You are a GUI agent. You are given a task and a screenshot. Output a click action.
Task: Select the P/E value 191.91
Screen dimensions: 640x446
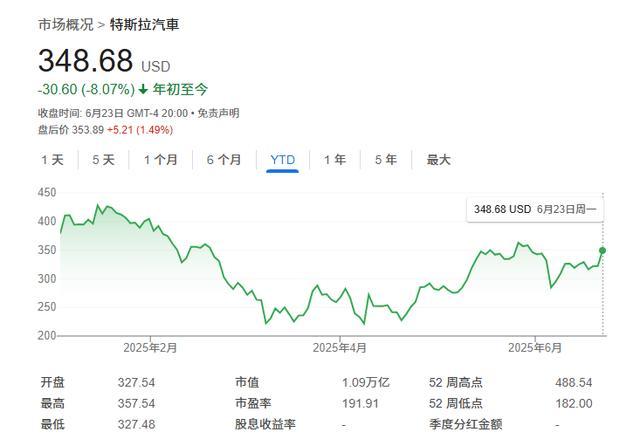tap(360, 404)
